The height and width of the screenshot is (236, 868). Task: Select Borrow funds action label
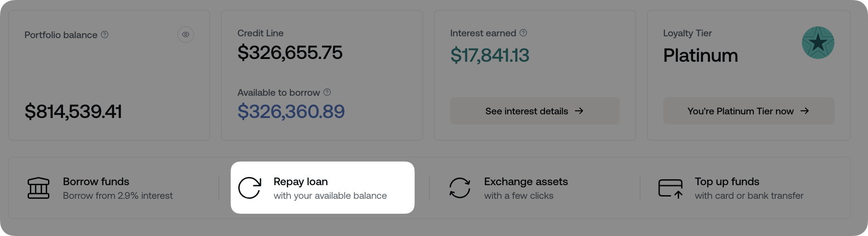(x=96, y=182)
